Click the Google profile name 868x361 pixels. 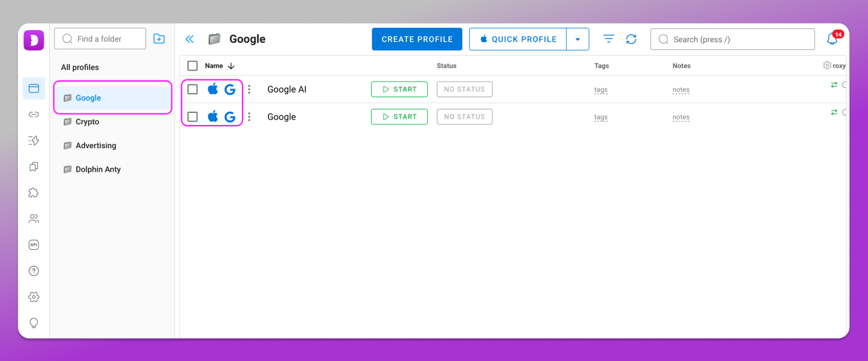(x=282, y=117)
